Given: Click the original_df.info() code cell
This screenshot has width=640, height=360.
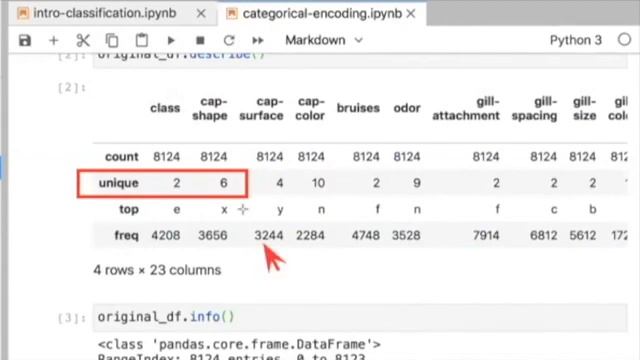Looking at the screenshot, I should pyautogui.click(x=360, y=317).
